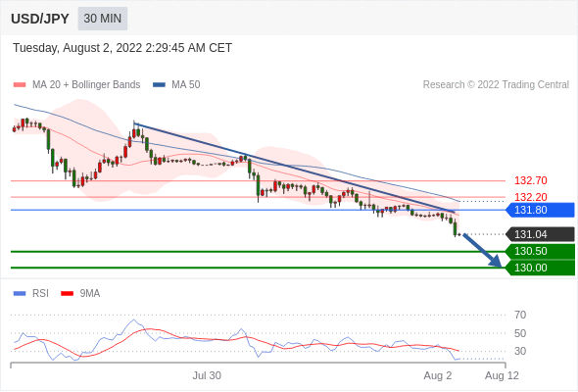Click the 131.80 pivot price tag
The width and height of the screenshot is (578, 392).
[540, 210]
